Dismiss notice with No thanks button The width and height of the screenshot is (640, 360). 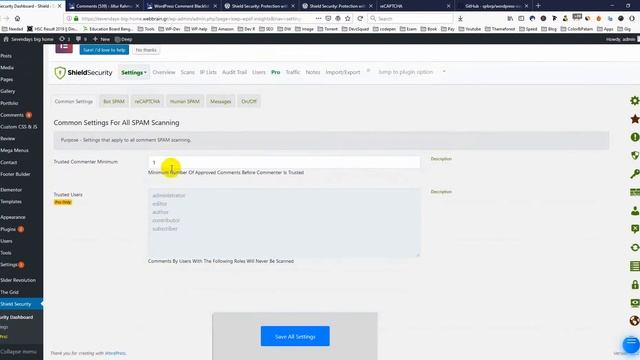click(146, 50)
